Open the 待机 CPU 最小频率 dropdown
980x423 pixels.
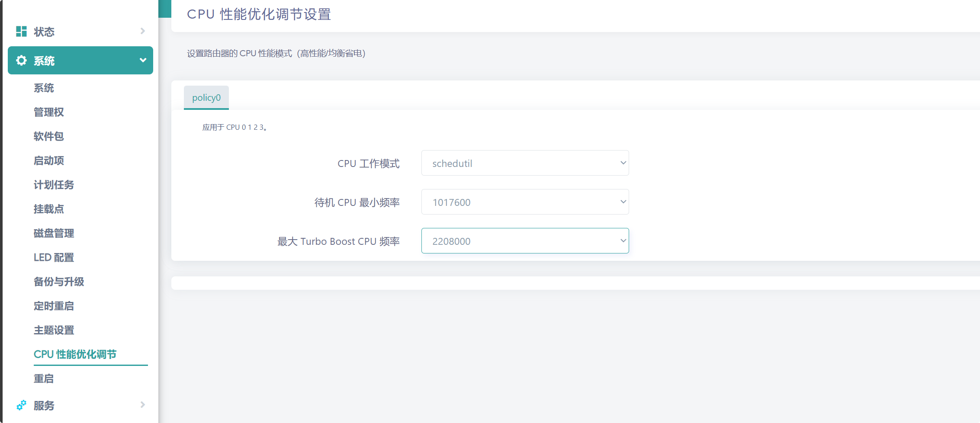point(524,202)
